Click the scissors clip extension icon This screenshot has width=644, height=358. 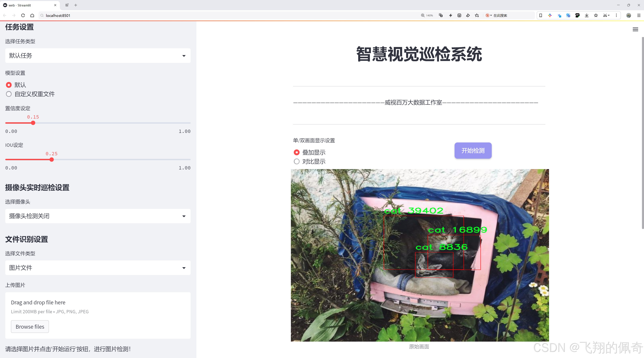[x=605, y=15]
